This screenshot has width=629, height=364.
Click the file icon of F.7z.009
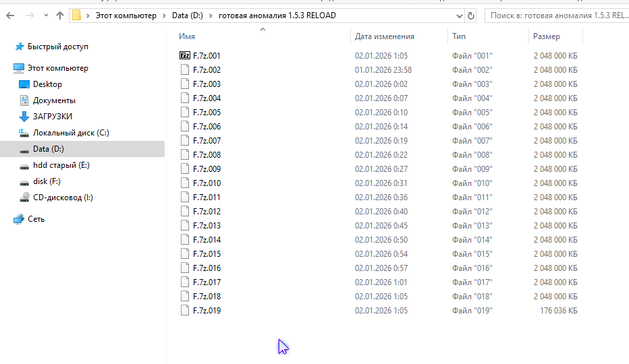pos(184,169)
